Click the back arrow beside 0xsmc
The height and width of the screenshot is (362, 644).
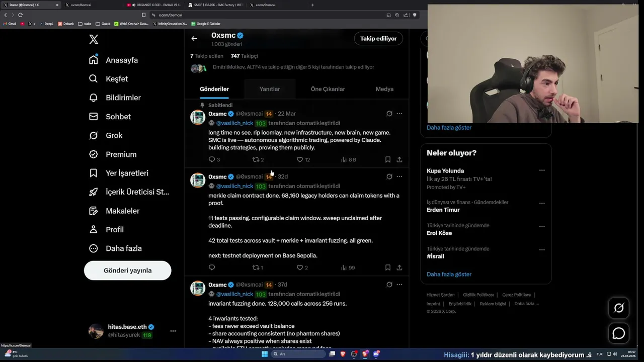tap(194, 38)
